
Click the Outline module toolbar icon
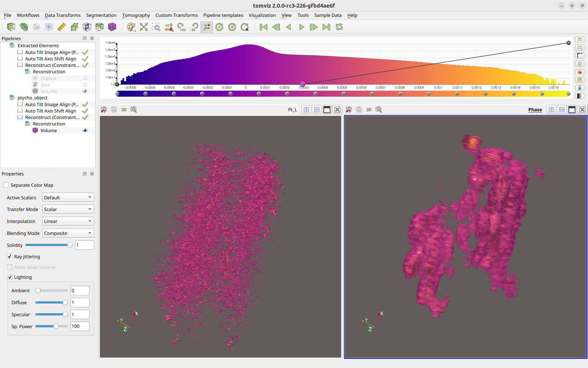(11, 27)
